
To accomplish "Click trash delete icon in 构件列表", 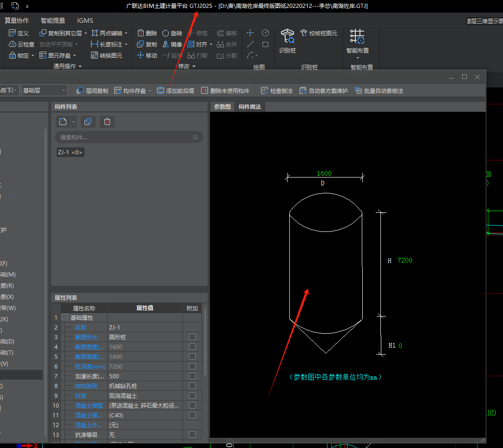I will pyautogui.click(x=107, y=122).
